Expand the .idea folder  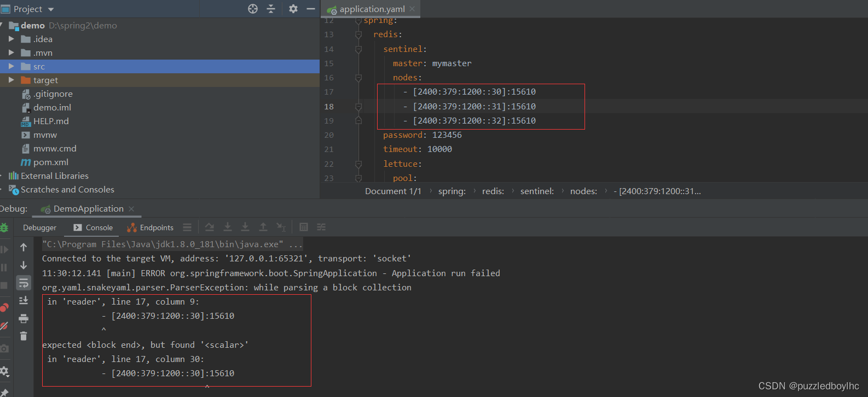(x=11, y=39)
